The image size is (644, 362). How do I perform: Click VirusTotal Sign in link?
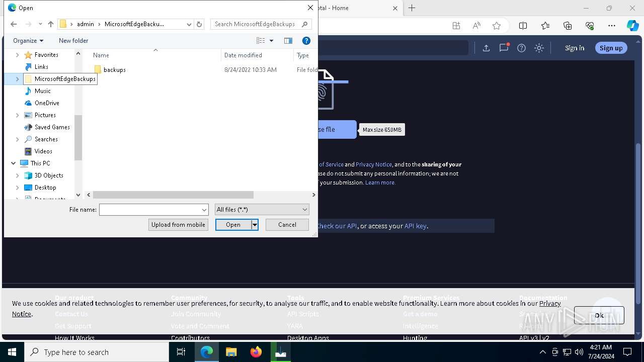click(x=575, y=48)
